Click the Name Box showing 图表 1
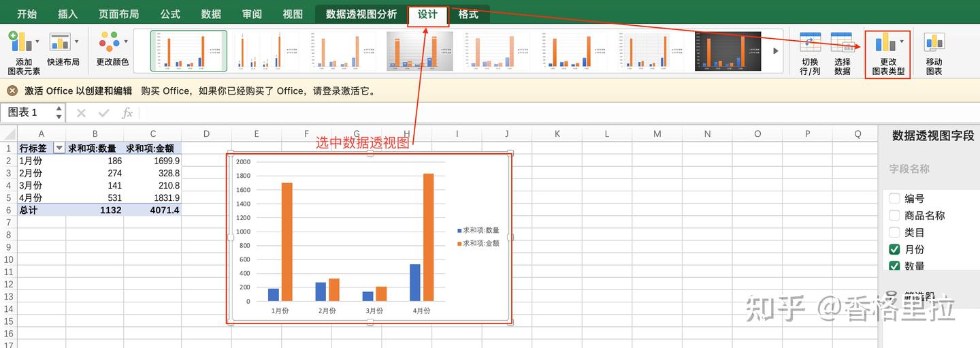Viewport: 980px width, 348px height. pyautogui.click(x=27, y=112)
